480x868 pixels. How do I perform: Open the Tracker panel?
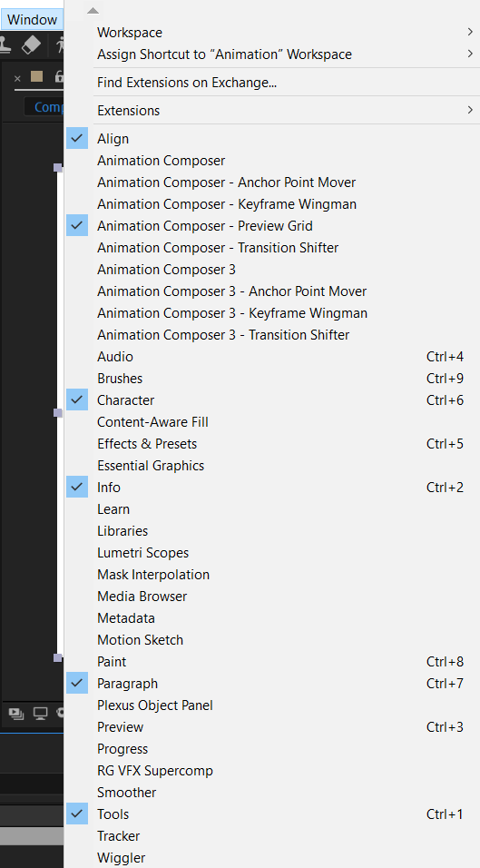click(x=271, y=836)
